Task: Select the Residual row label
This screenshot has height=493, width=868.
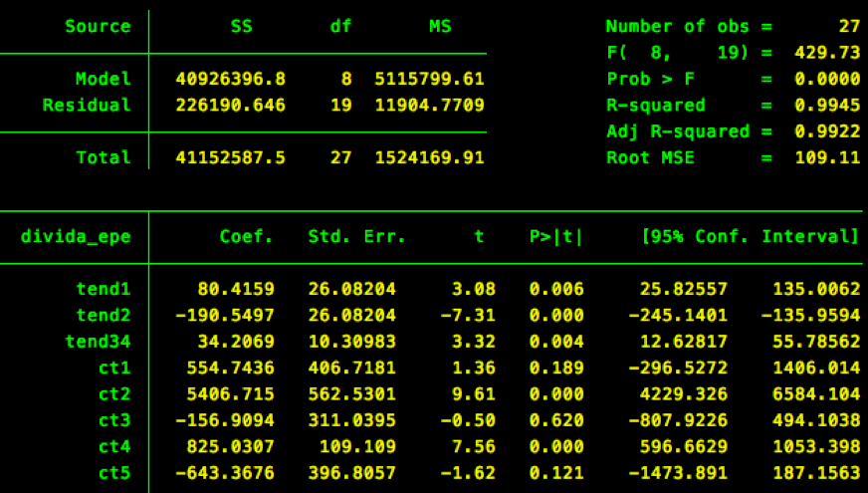Action: [87, 105]
